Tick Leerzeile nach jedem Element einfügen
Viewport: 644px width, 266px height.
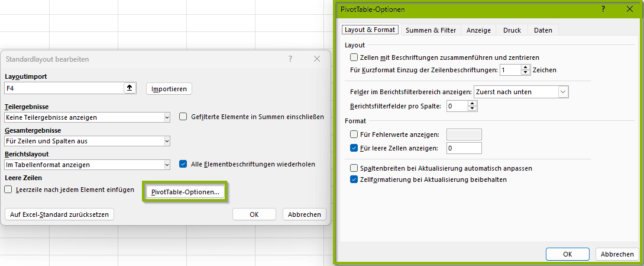tap(8, 190)
